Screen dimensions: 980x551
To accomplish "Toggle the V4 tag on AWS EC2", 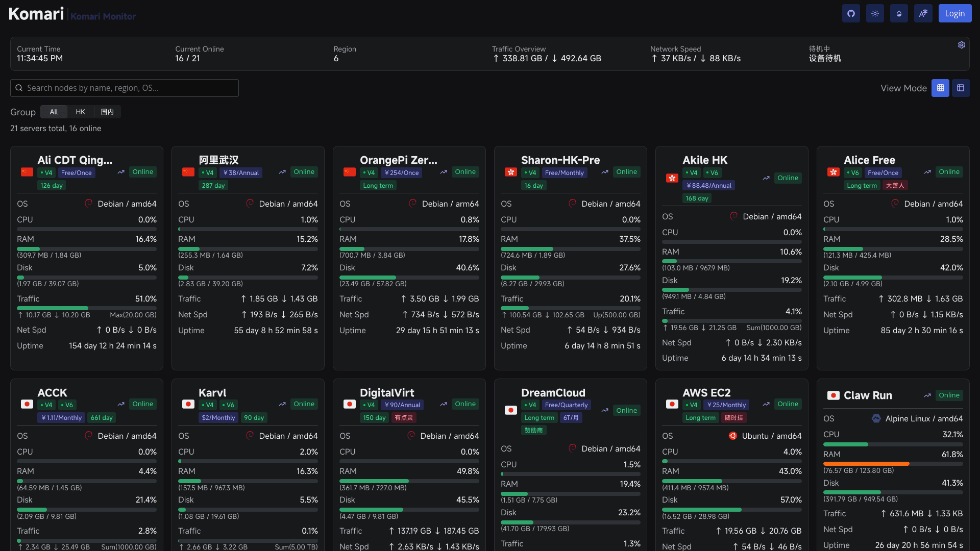I will click(x=692, y=405).
